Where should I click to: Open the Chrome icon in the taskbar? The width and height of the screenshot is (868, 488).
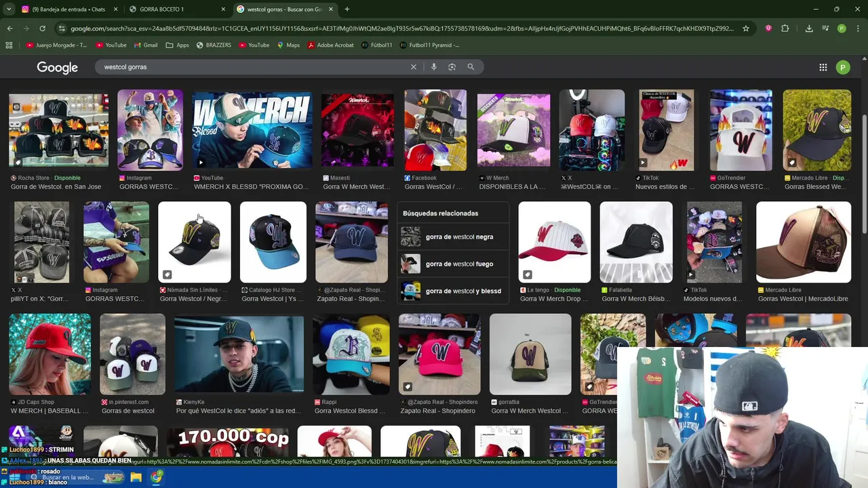pyautogui.click(x=157, y=477)
